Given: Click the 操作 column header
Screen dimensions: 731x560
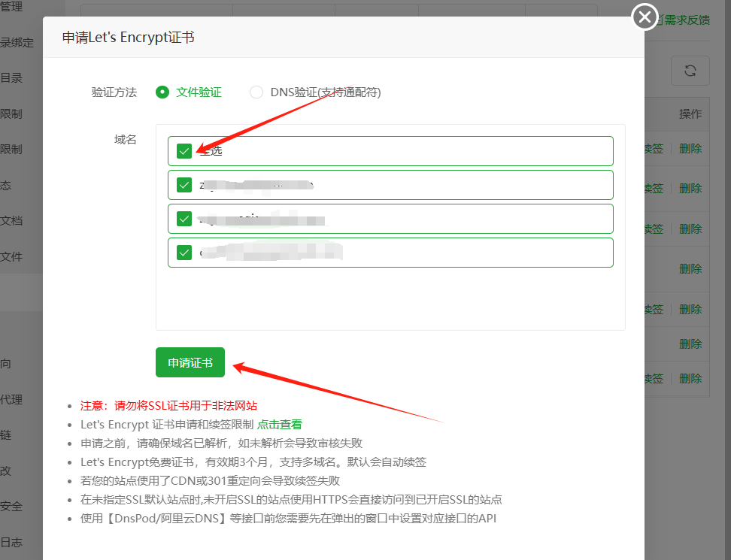Looking at the screenshot, I should coord(690,114).
